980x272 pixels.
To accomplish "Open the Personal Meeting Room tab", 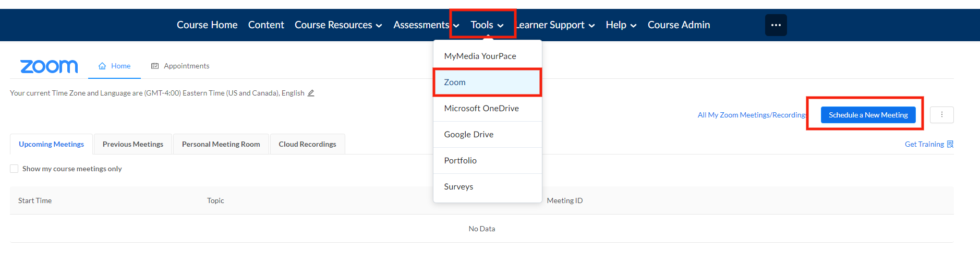I will point(221,144).
